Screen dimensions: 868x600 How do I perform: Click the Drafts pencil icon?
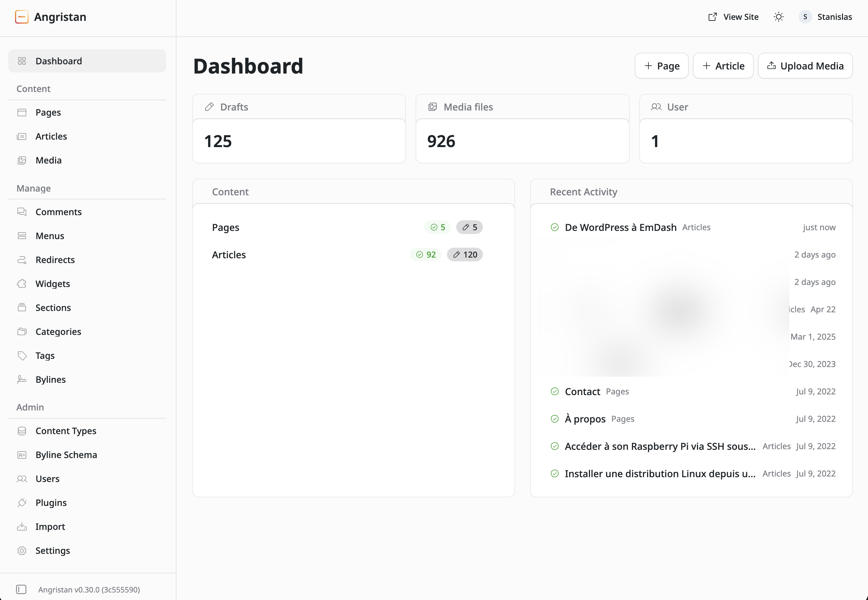[209, 107]
